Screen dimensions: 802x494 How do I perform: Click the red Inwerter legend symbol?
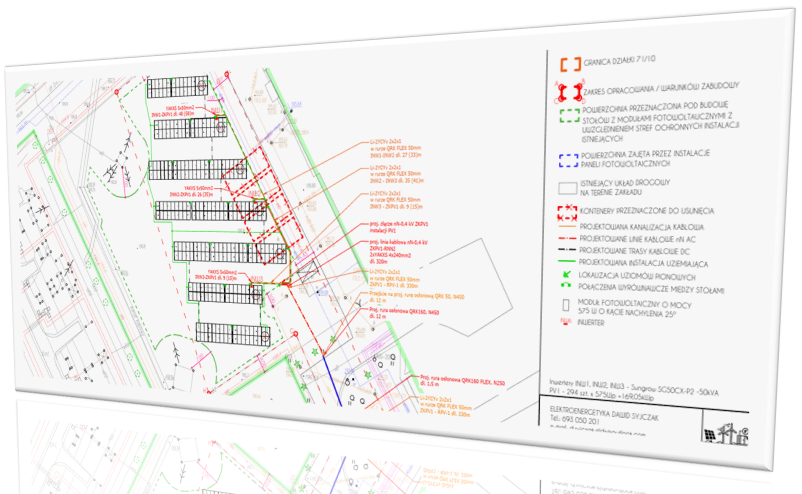(566, 322)
